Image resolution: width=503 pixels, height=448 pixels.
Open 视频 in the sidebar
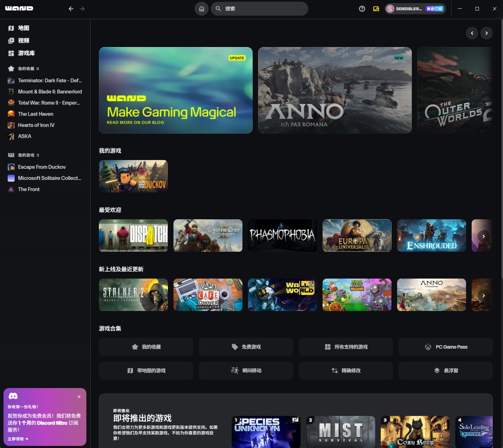23,40
